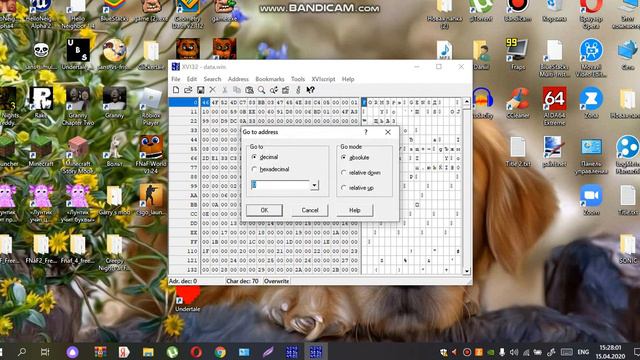
Task: Select the Traps desktop shortcut
Action: 517,55
